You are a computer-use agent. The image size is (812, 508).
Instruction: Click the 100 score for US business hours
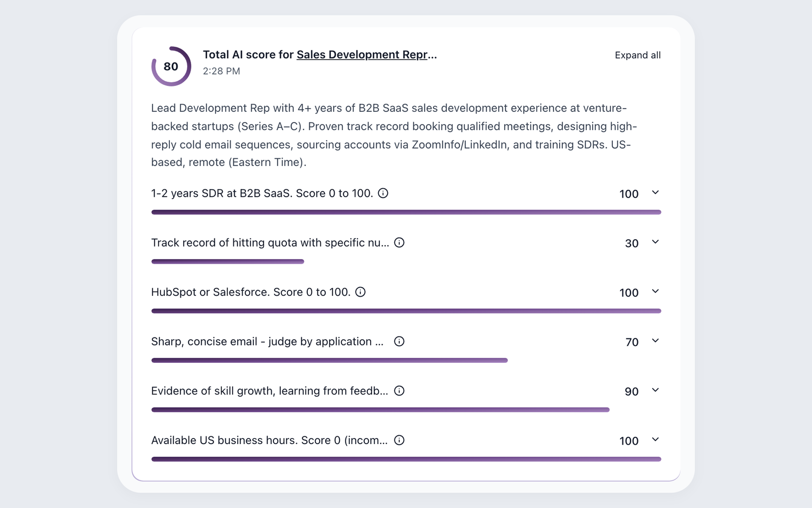click(x=629, y=441)
